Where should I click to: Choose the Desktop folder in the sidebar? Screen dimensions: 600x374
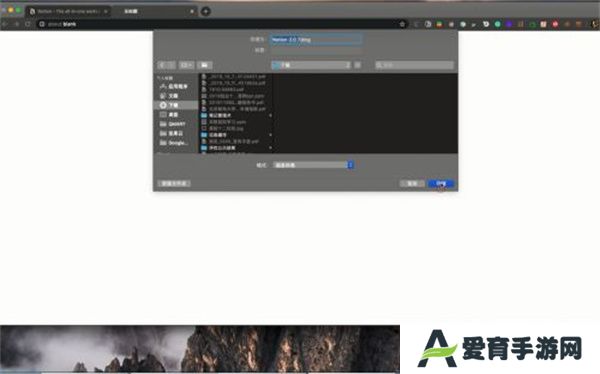click(x=170, y=114)
